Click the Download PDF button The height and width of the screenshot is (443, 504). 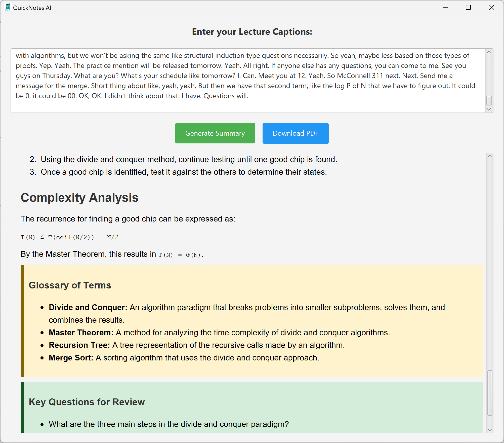pyautogui.click(x=295, y=133)
